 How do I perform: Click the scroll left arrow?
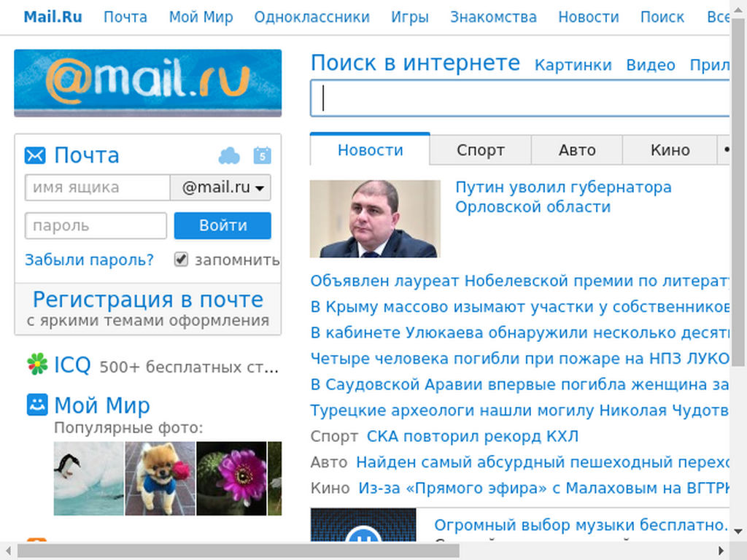click(x=8, y=551)
